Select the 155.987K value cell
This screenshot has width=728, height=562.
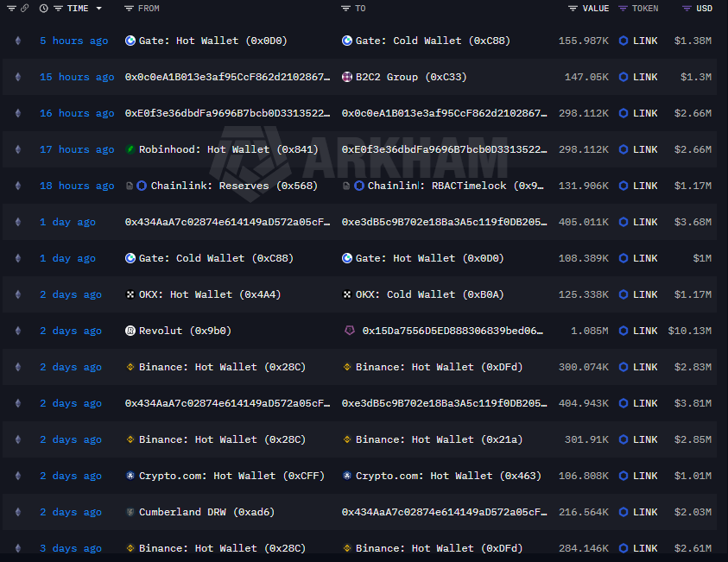pos(584,41)
